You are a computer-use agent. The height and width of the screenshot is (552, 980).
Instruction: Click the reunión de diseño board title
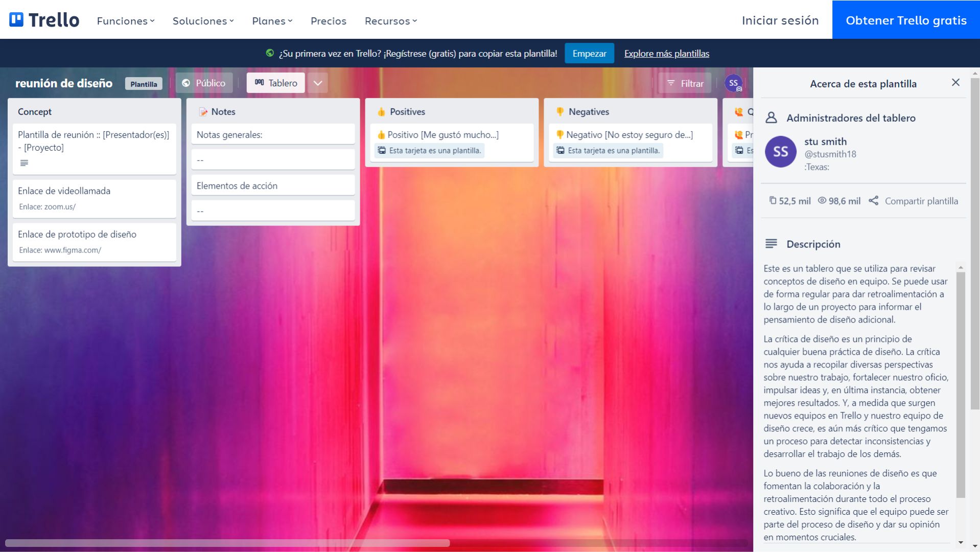coord(64,83)
